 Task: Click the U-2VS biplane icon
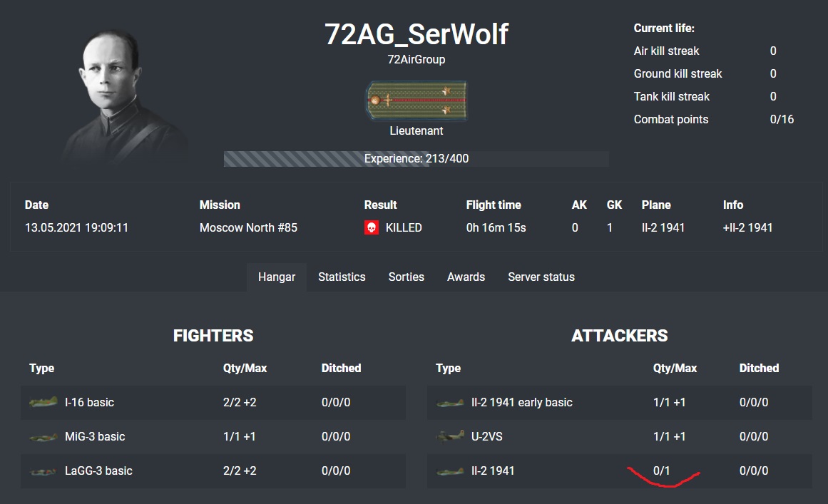(450, 436)
